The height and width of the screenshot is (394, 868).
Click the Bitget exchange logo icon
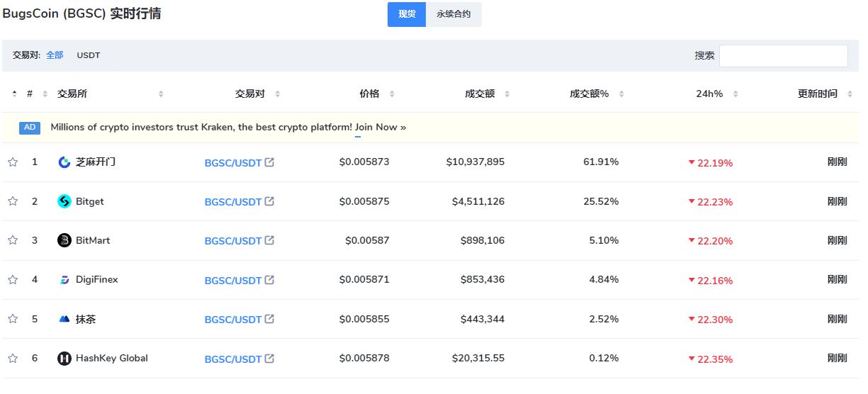(x=64, y=201)
